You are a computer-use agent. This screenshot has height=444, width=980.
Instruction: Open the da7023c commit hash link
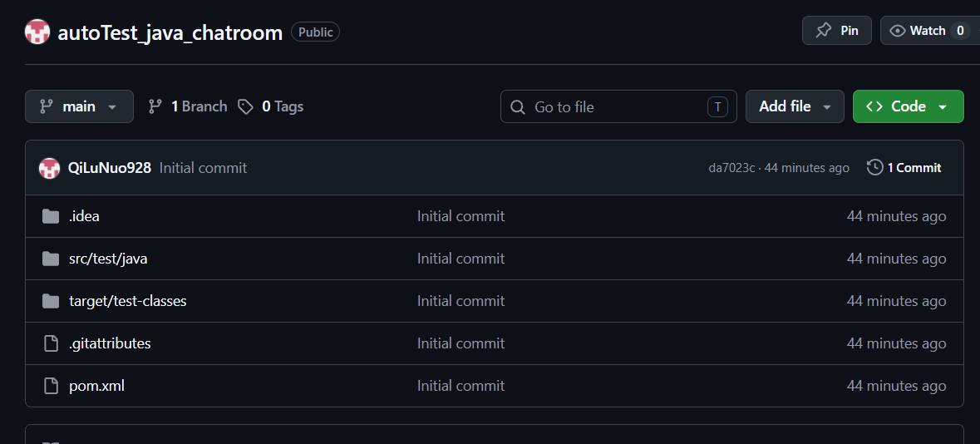tap(731, 168)
